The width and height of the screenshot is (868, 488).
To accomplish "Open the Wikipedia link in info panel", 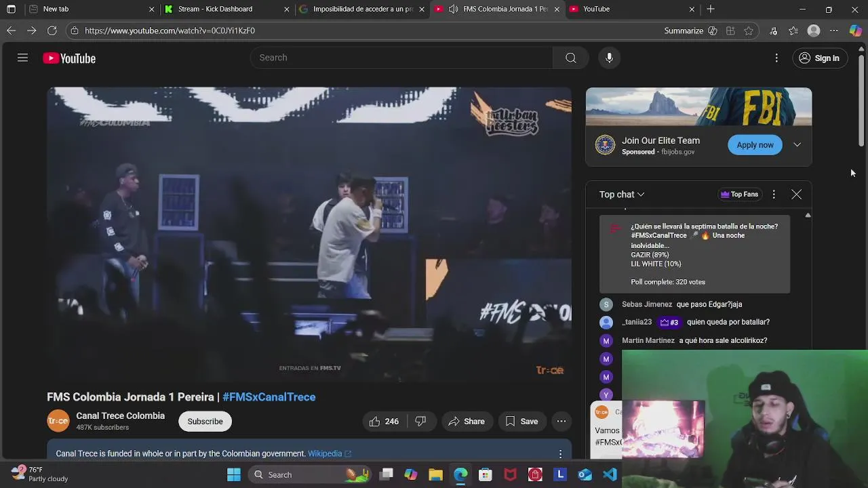I will [x=330, y=453].
